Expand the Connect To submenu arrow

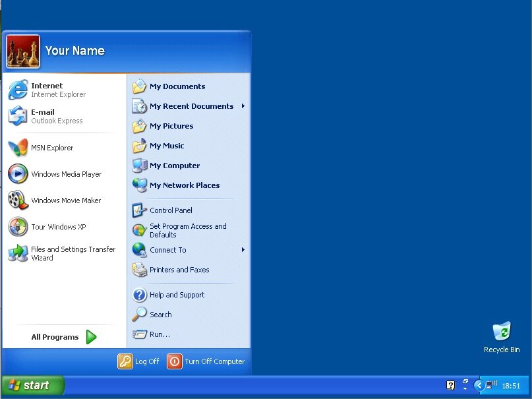tap(243, 250)
